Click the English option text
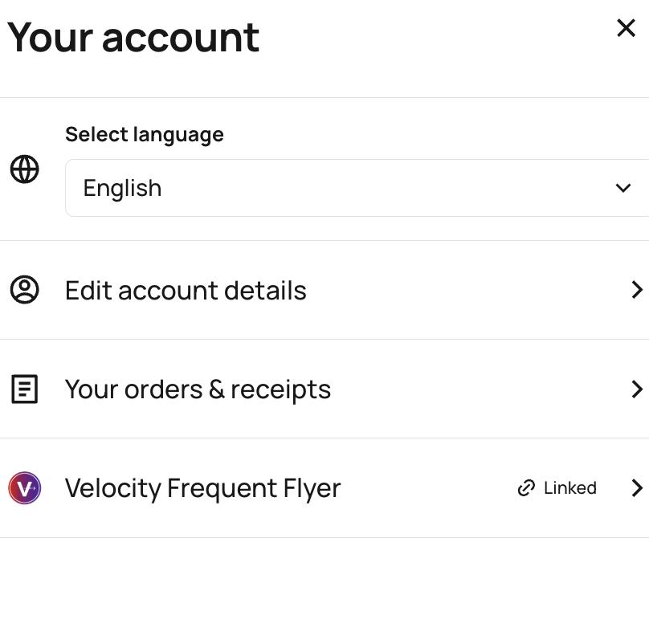 click(122, 188)
